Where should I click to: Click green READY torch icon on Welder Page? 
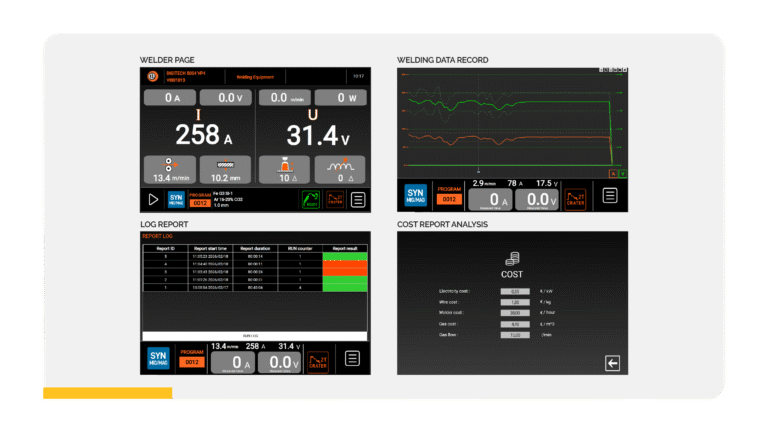[311, 199]
